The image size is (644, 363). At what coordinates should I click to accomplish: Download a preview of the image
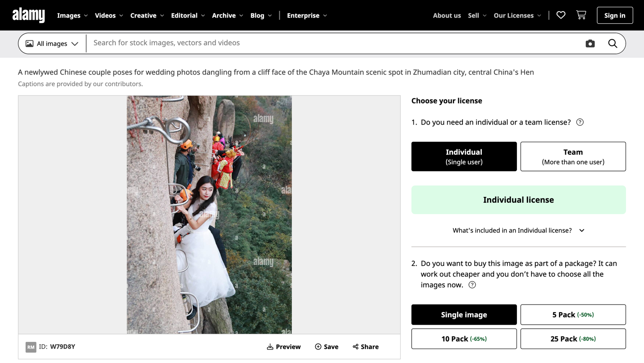(x=284, y=347)
